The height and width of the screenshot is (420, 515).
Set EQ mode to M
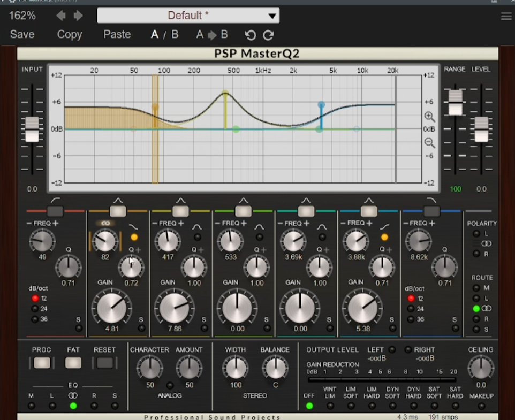pyautogui.click(x=32, y=406)
